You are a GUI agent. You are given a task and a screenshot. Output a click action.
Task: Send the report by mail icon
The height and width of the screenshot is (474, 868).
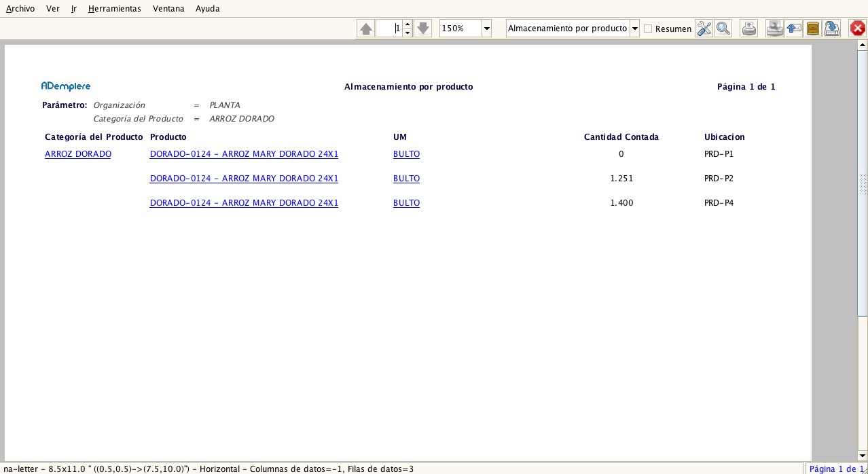coord(794,29)
